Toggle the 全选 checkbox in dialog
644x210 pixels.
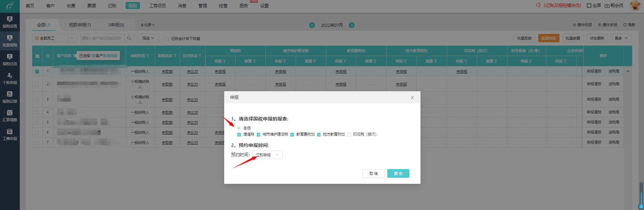click(x=239, y=128)
